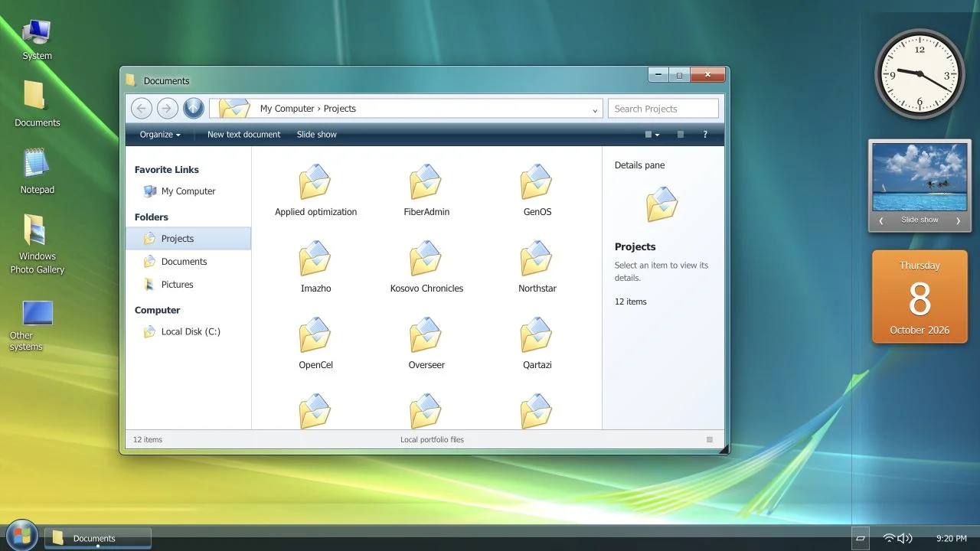Click the Documents taskbar button
The width and height of the screenshot is (980, 551).
point(98,538)
